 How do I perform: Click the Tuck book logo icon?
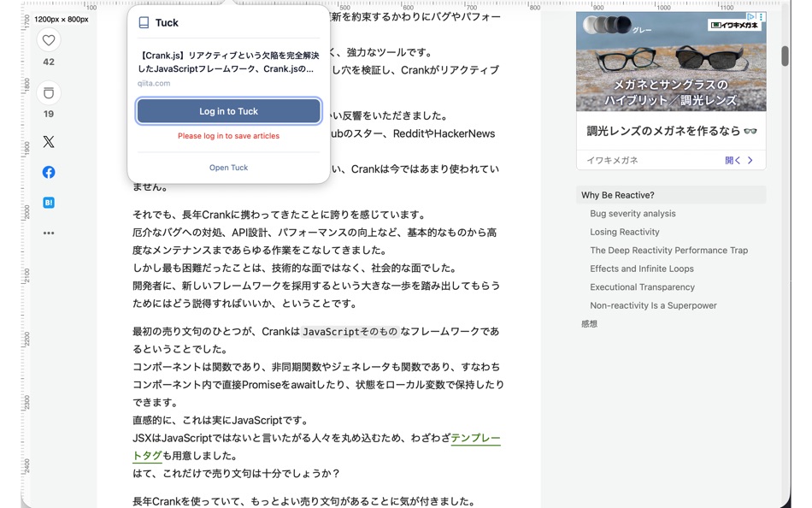click(x=144, y=23)
